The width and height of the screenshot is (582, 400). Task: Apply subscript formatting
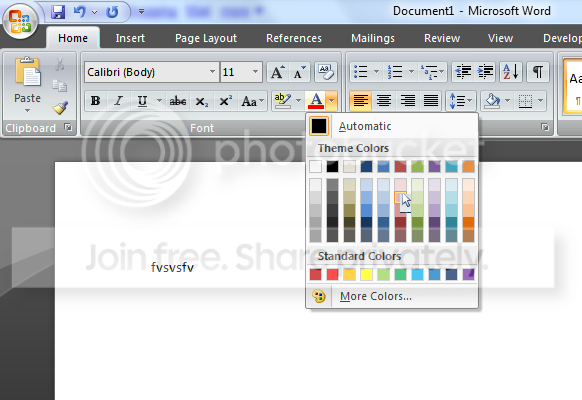click(202, 101)
